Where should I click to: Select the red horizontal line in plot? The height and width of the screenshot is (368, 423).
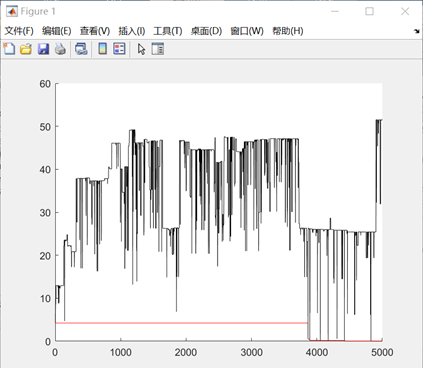pyautogui.click(x=182, y=323)
